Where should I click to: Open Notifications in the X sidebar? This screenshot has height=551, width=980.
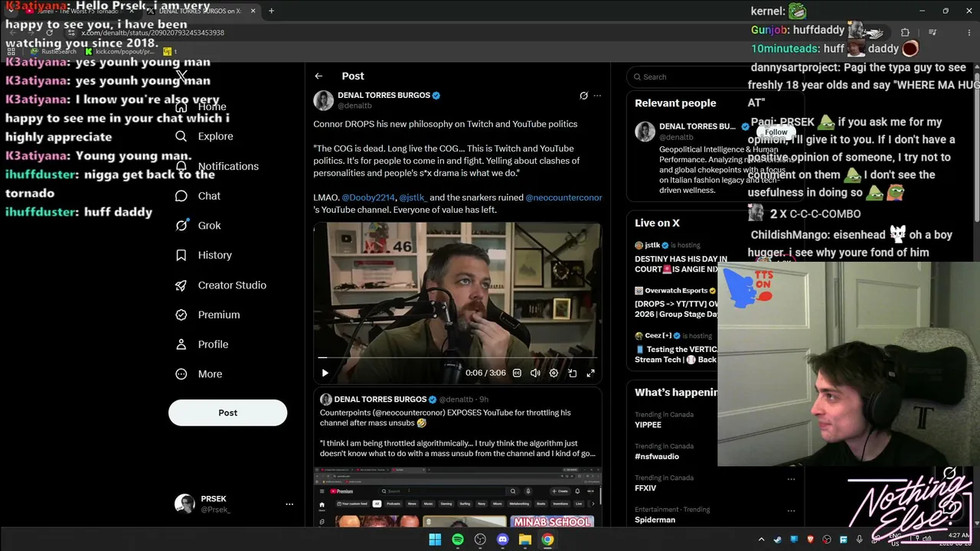point(217,166)
